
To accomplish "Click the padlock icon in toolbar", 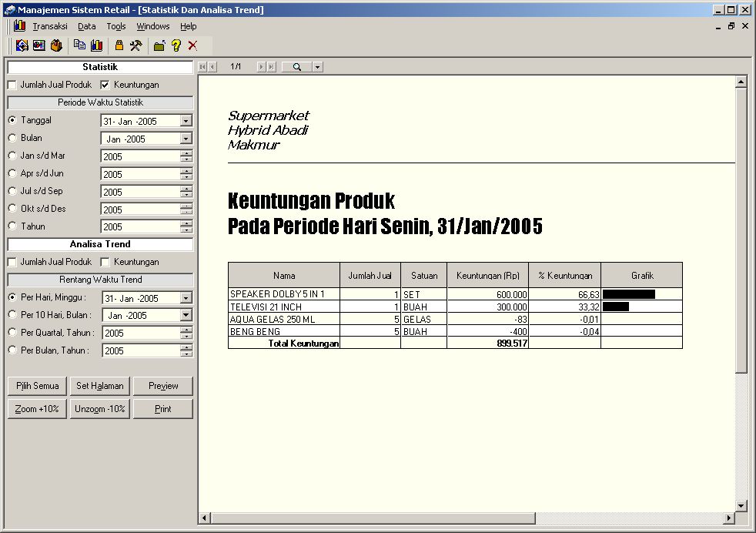I will point(119,45).
